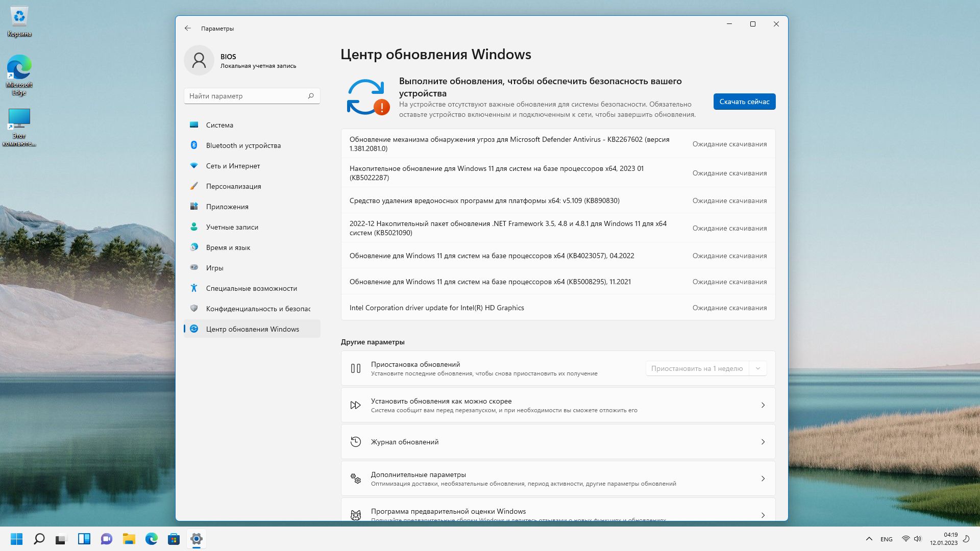
Task: Open Сеть и Интернет section
Action: pyautogui.click(x=252, y=166)
